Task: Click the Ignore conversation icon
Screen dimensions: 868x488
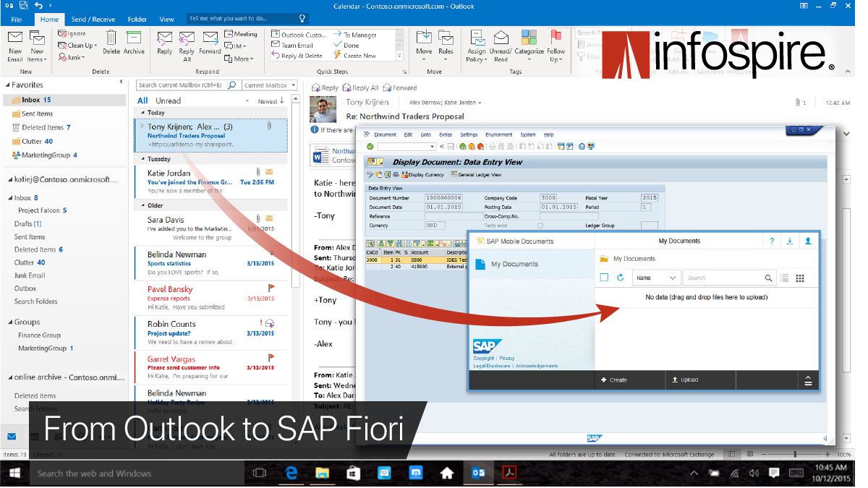Action: coord(62,33)
